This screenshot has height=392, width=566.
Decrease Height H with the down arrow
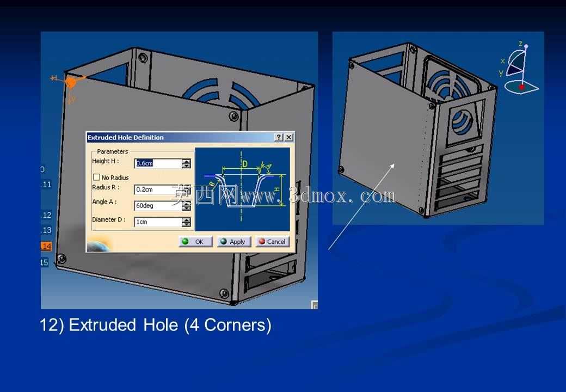click(x=186, y=166)
